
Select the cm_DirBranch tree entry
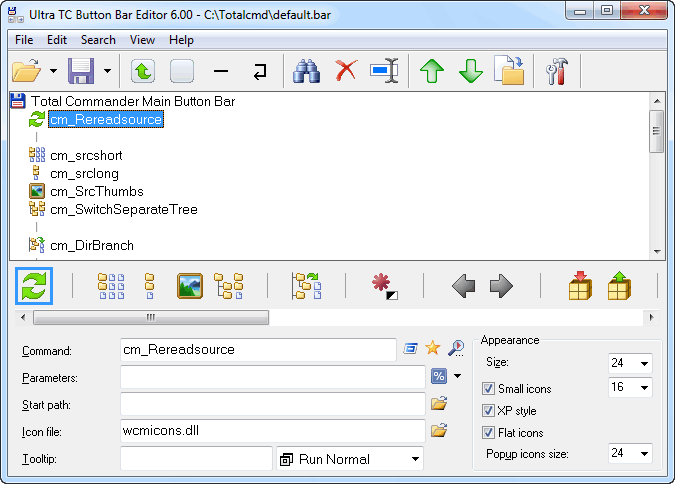coord(92,245)
